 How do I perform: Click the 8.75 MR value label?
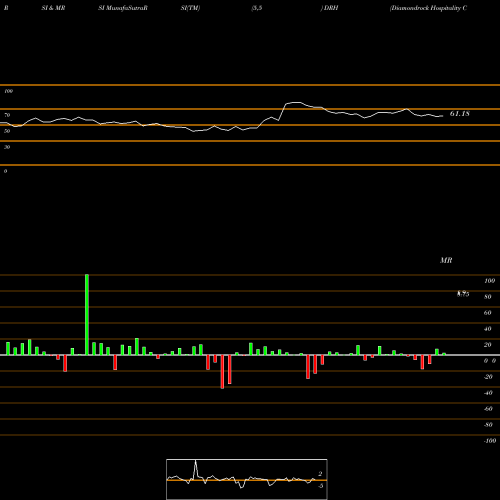463,294
